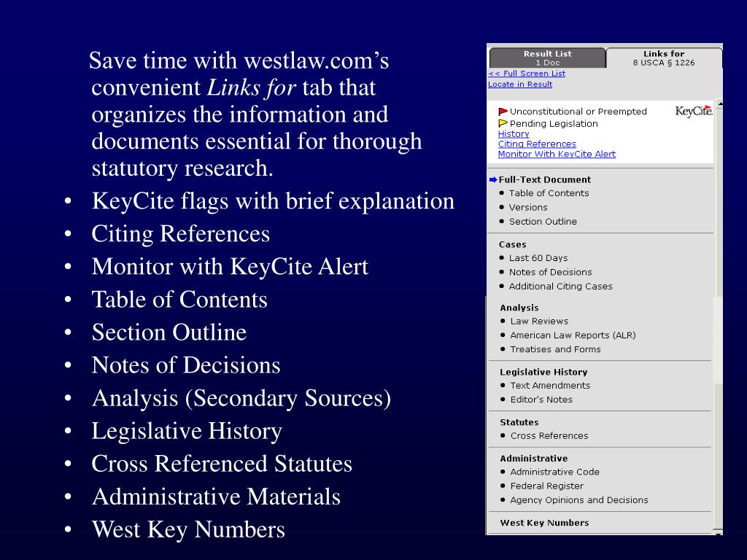This screenshot has width=747, height=560.
Task: Open the Citing References link
Action: pos(537,144)
